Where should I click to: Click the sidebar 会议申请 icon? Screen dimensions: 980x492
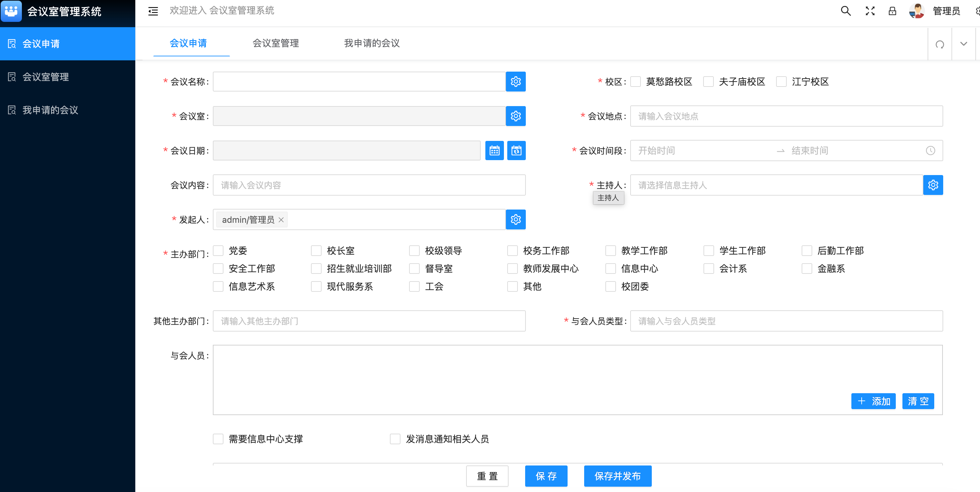pyautogui.click(x=12, y=44)
